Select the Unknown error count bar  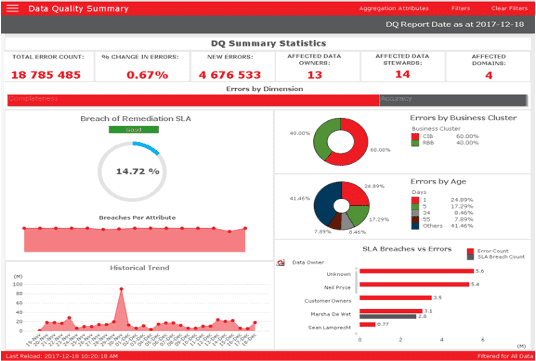(417, 271)
